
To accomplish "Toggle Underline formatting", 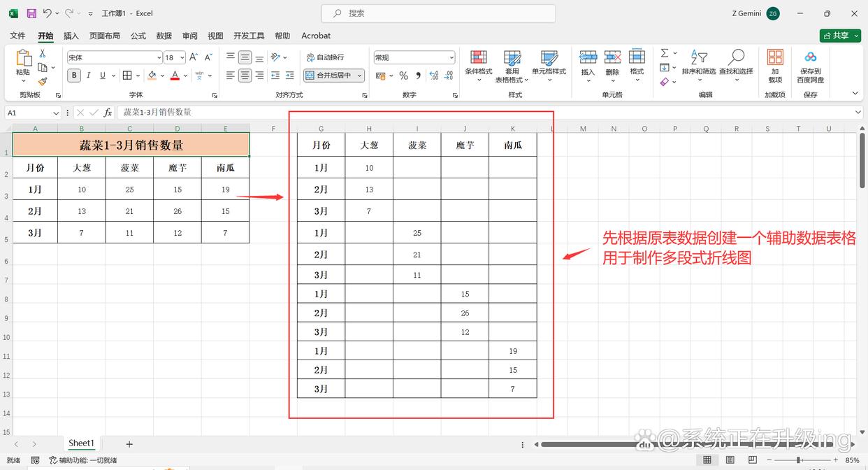I will pos(102,76).
